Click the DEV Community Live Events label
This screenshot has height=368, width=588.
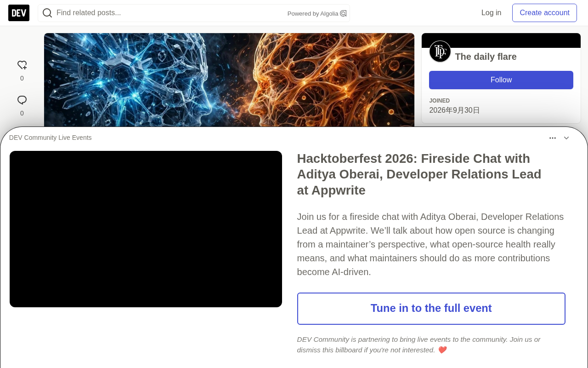click(51, 138)
